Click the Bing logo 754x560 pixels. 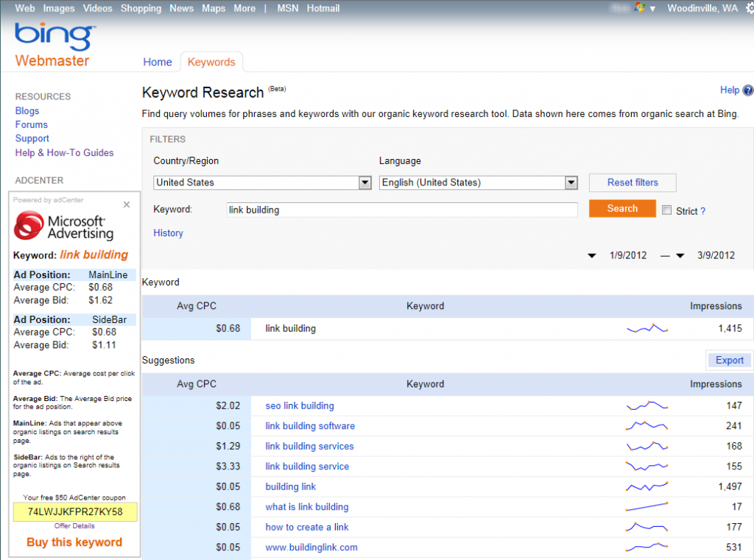tap(54, 37)
